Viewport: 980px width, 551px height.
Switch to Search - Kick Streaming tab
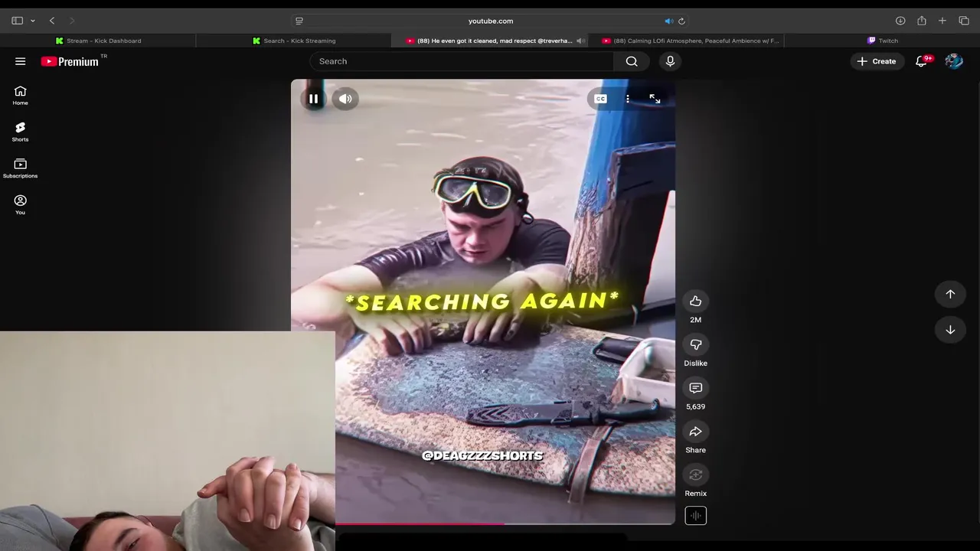pos(294,41)
